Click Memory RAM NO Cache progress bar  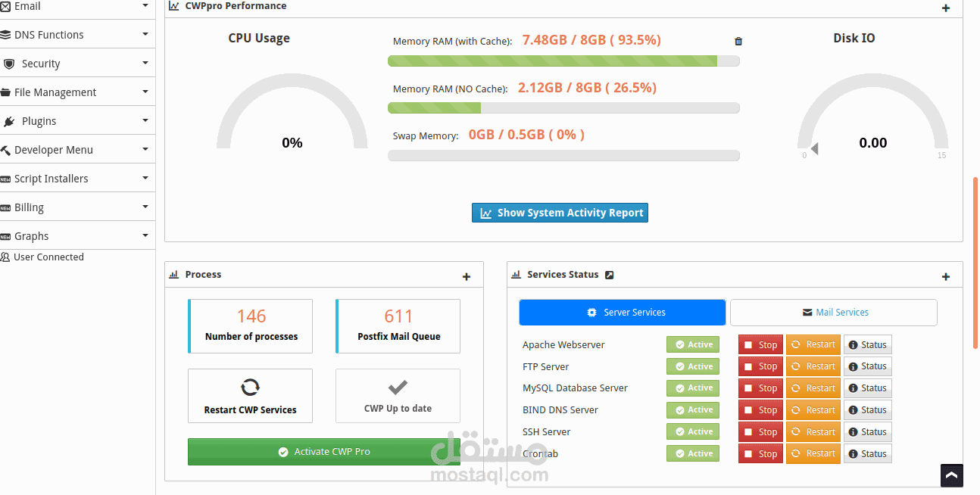point(563,108)
